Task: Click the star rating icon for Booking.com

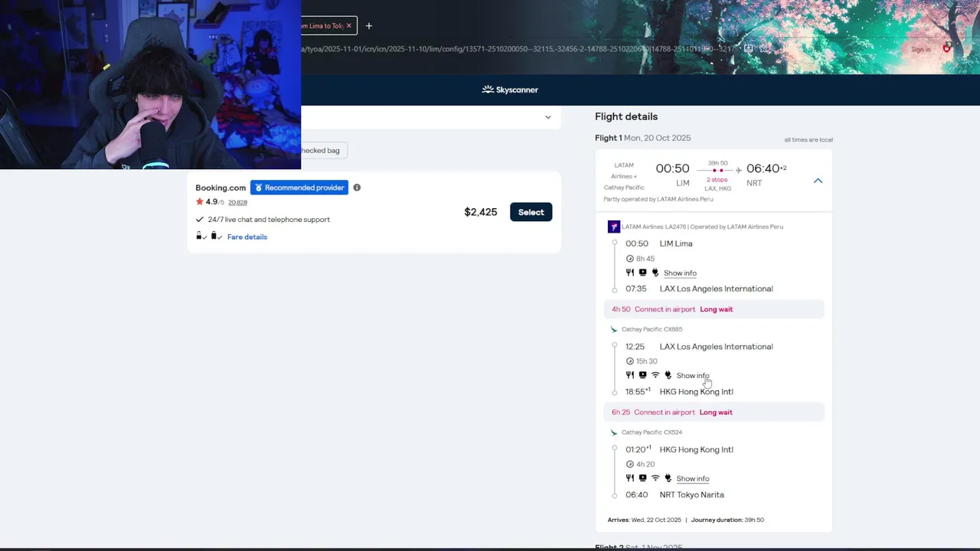Action: [x=199, y=201]
